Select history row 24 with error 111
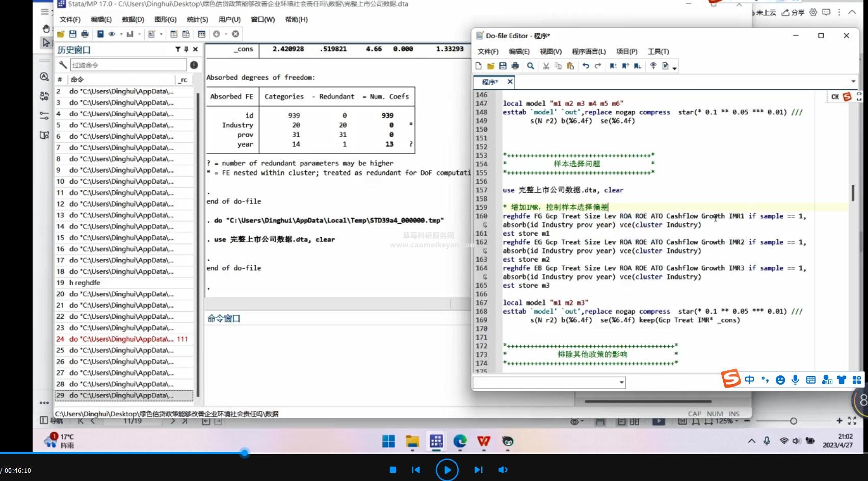The width and height of the screenshot is (868, 481). coord(124,339)
